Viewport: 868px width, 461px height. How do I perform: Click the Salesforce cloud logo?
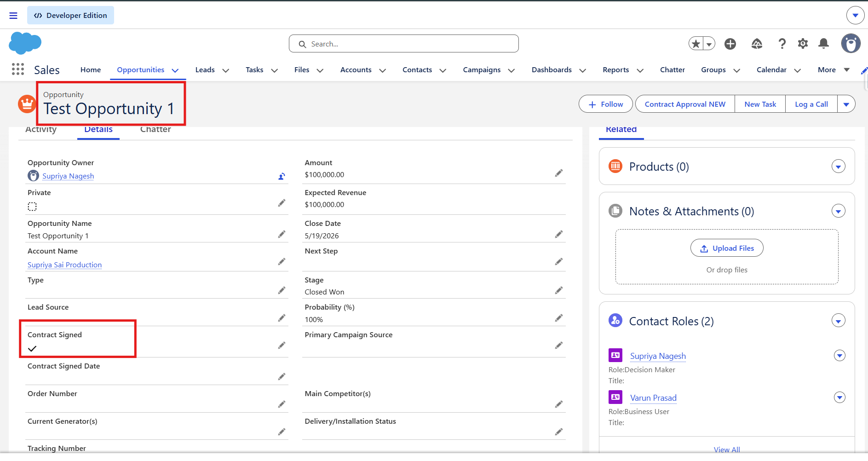tap(25, 43)
